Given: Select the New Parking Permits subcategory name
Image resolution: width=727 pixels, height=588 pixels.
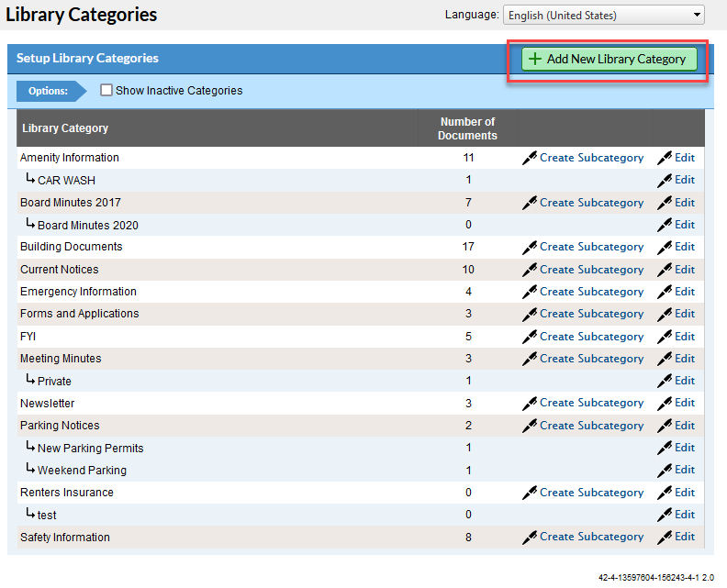Looking at the screenshot, I should pos(90,448).
